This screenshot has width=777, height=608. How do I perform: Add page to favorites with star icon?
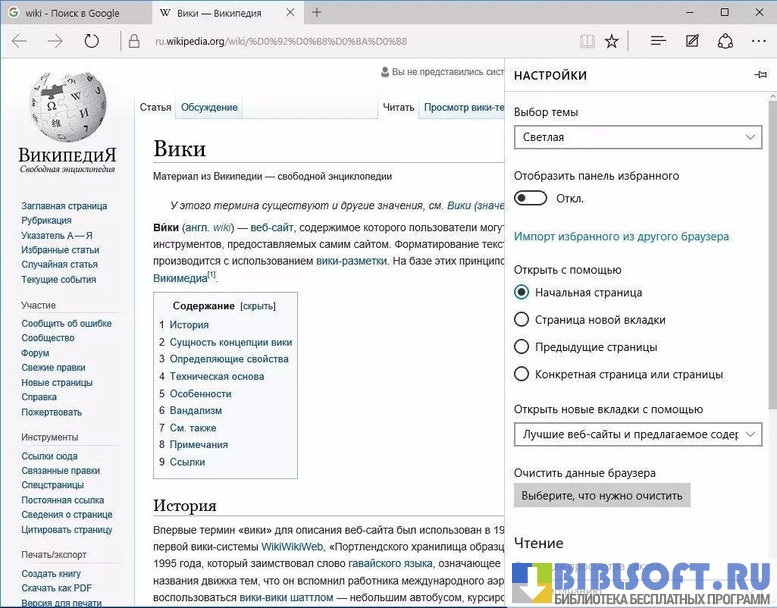click(x=612, y=41)
